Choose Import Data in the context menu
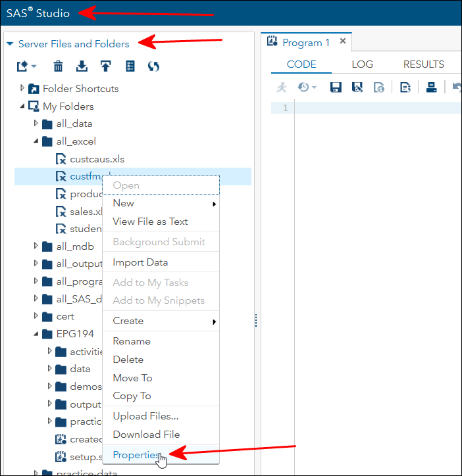The height and width of the screenshot is (476, 462). pyautogui.click(x=161, y=262)
